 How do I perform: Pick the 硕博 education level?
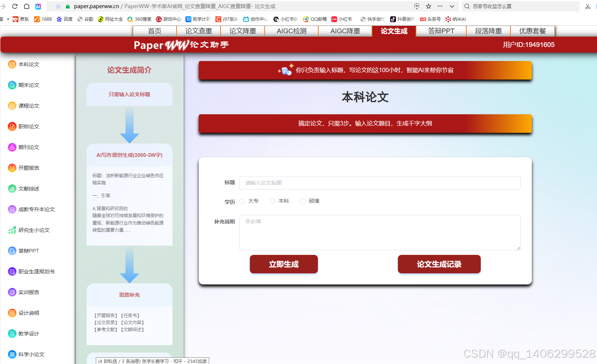point(303,201)
